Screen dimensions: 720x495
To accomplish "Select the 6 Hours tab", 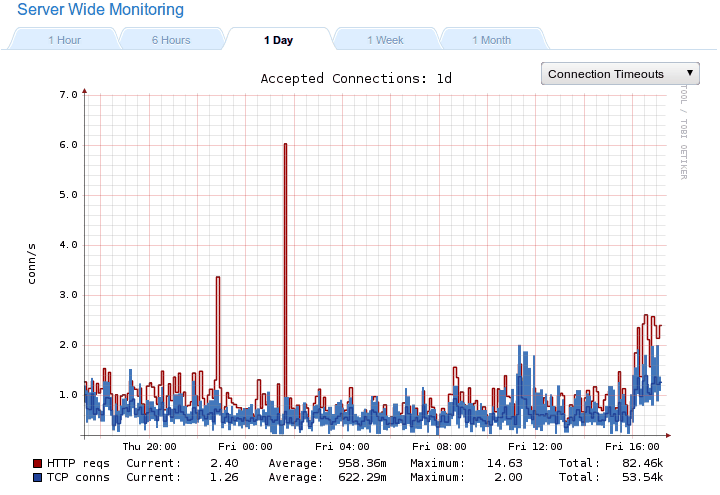I will pos(171,40).
